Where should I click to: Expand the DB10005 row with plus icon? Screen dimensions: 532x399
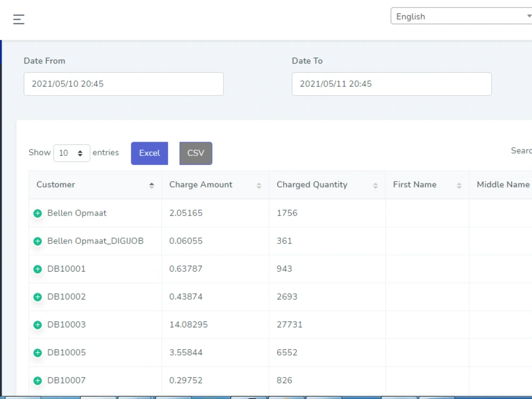point(38,353)
